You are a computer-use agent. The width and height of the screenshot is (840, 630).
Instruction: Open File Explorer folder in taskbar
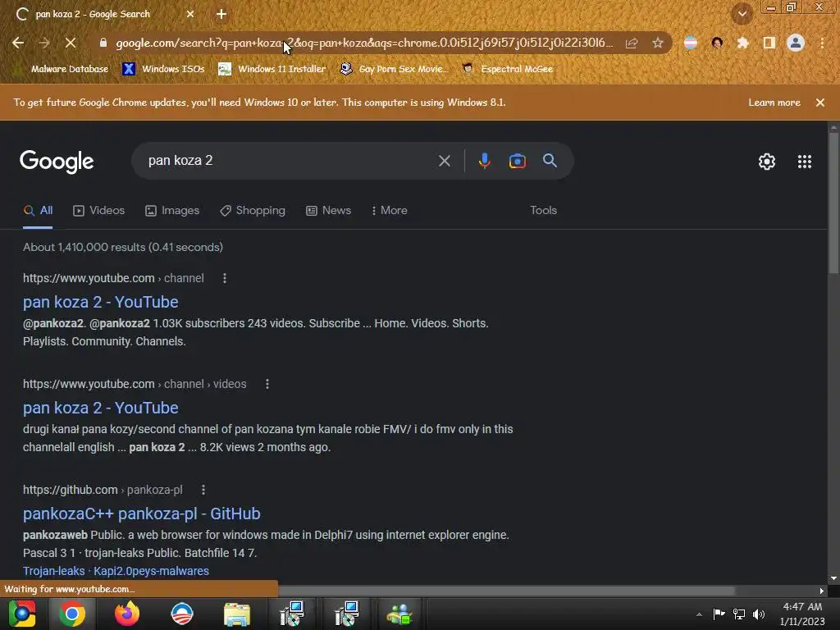(x=237, y=614)
